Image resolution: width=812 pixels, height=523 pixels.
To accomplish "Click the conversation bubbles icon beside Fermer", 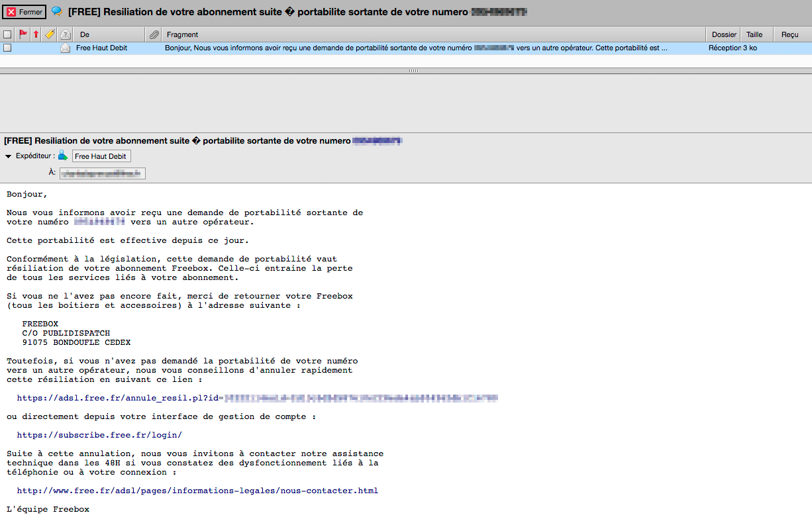I will pyautogui.click(x=57, y=12).
